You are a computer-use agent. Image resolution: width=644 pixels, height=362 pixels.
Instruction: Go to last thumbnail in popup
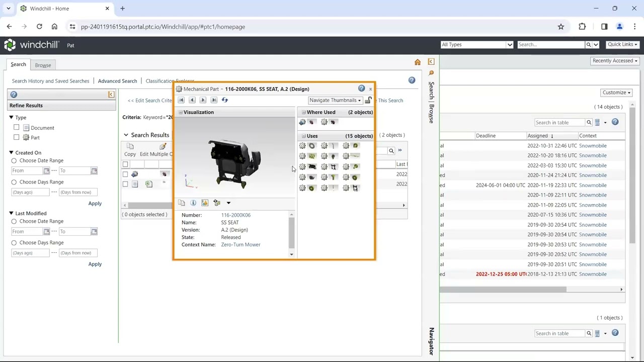214,100
